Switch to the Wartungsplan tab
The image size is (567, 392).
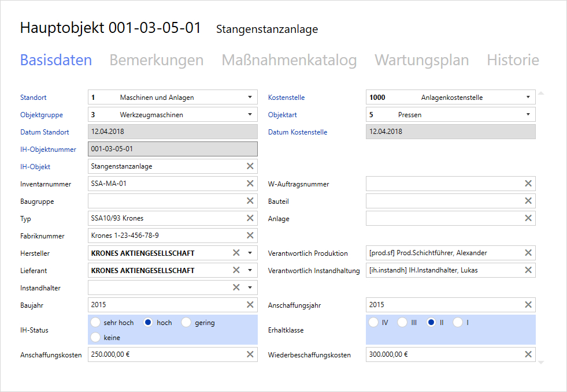click(421, 60)
